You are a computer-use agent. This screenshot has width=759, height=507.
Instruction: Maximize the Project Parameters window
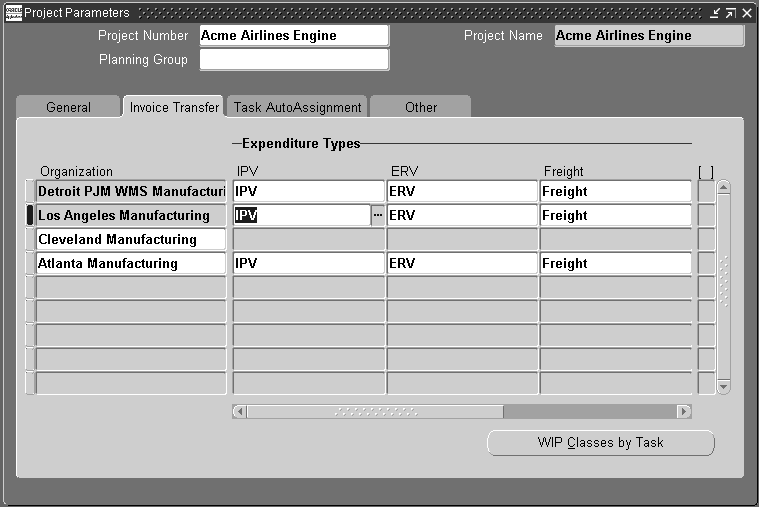pyautogui.click(x=731, y=13)
